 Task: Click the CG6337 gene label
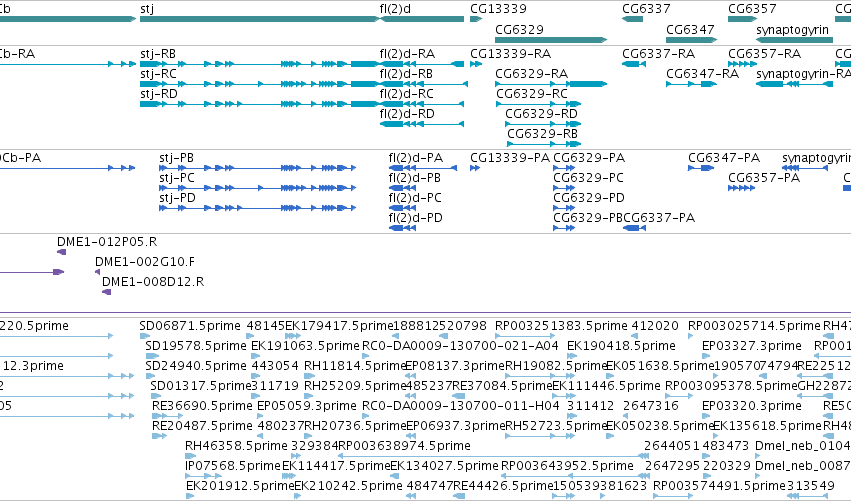646,9
